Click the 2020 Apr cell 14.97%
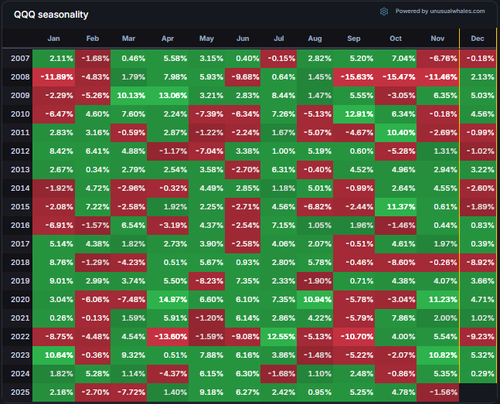 tap(168, 300)
